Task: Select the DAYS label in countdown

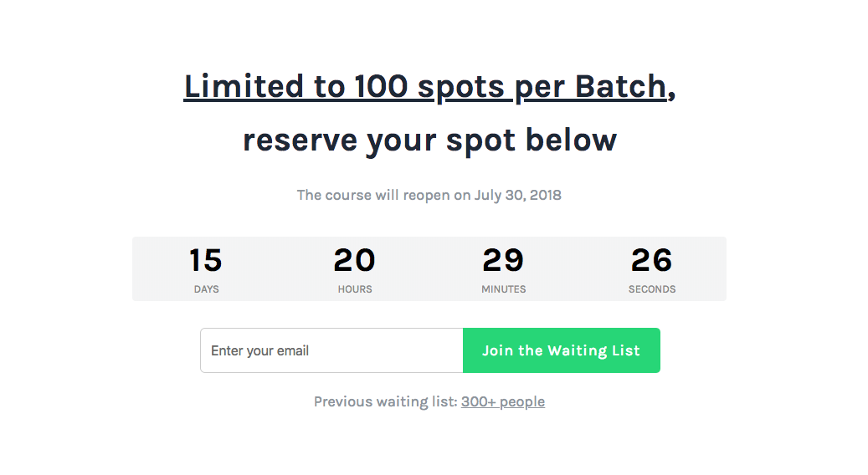Action: 206,289
